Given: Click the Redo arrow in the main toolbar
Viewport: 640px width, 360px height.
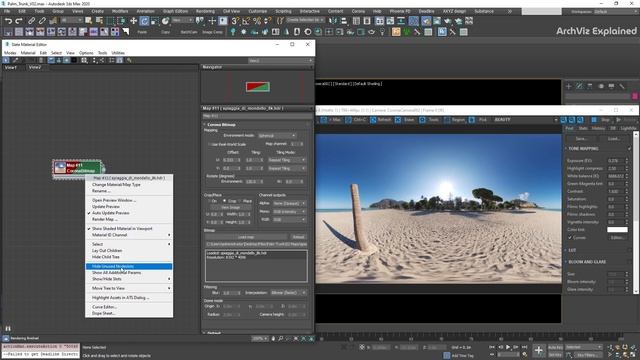Looking at the screenshot, I should pyautogui.click(x=19, y=21).
